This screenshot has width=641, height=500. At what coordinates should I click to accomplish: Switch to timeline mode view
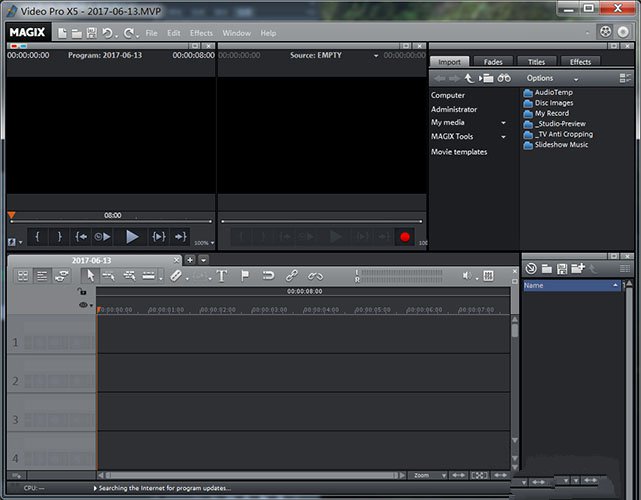pyautogui.click(x=42, y=276)
